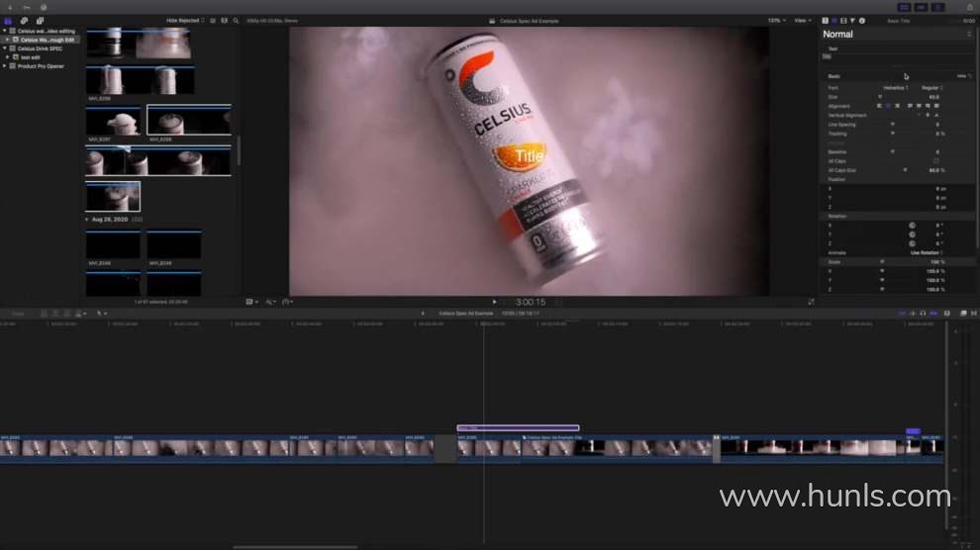Open the Libraries sidebar
This screenshot has width=980, height=550.
pyautogui.click(x=8, y=21)
